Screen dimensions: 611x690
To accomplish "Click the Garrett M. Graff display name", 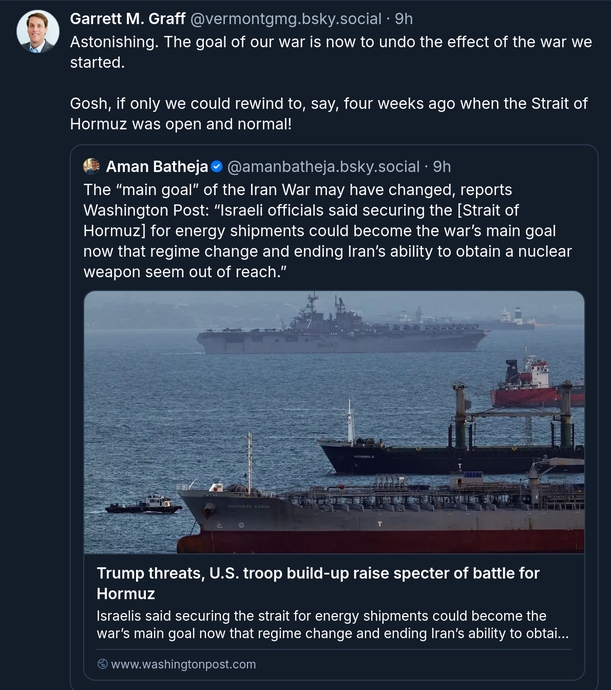I will point(127,19).
